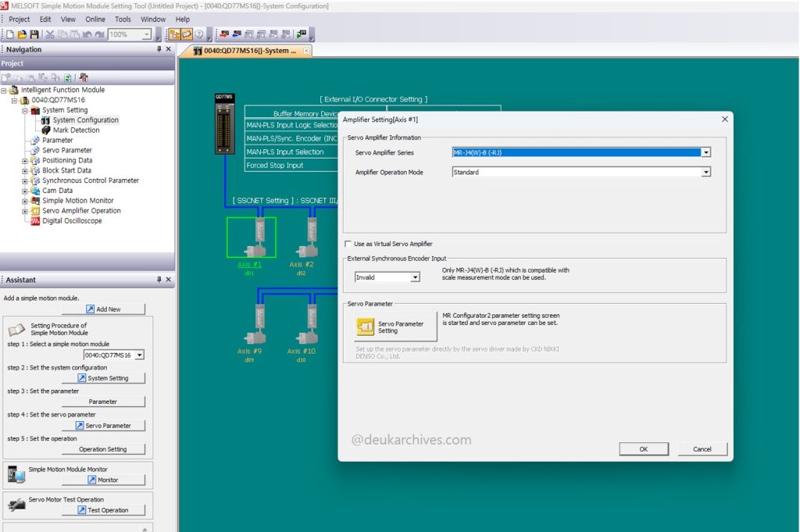Click Read from module blue arrow icon
Viewport: 800px width, 532px height.
click(236, 34)
